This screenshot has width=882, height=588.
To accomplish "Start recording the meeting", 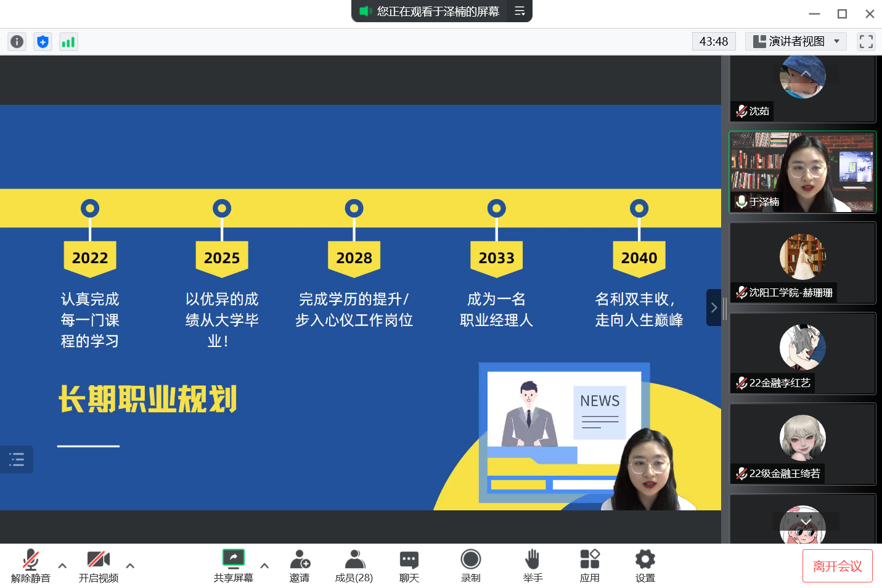I will (x=471, y=566).
